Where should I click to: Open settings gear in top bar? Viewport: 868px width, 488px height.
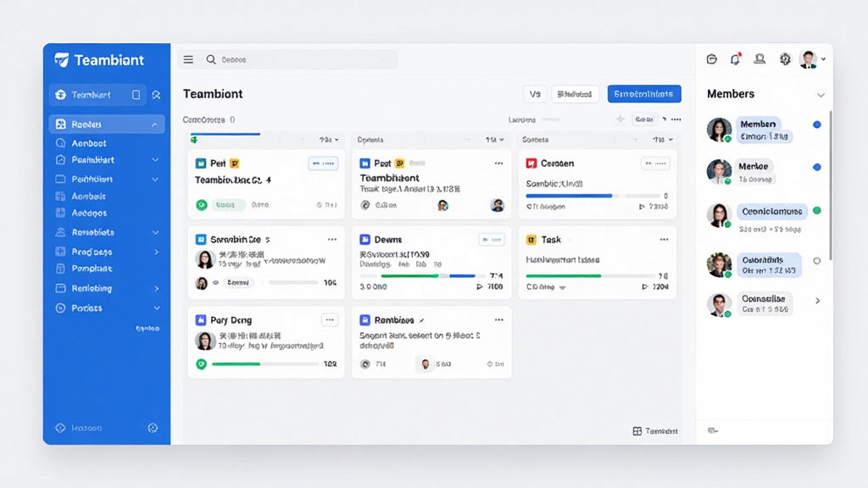(785, 59)
